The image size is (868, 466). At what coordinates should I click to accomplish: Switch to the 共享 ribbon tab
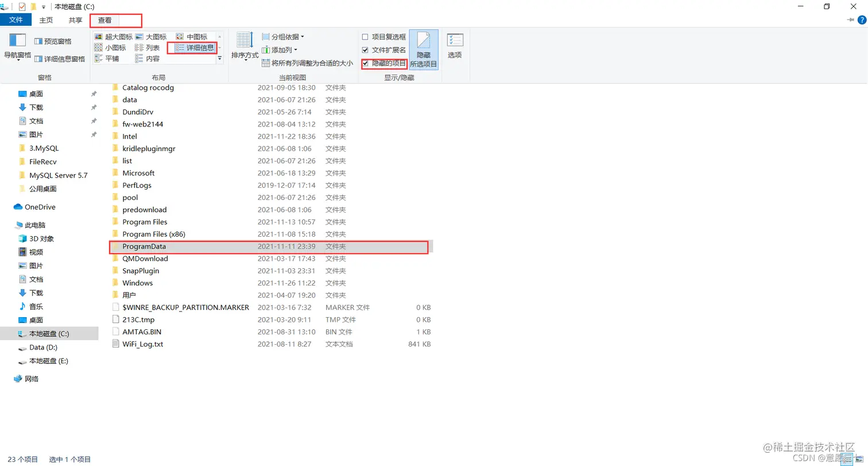(75, 20)
